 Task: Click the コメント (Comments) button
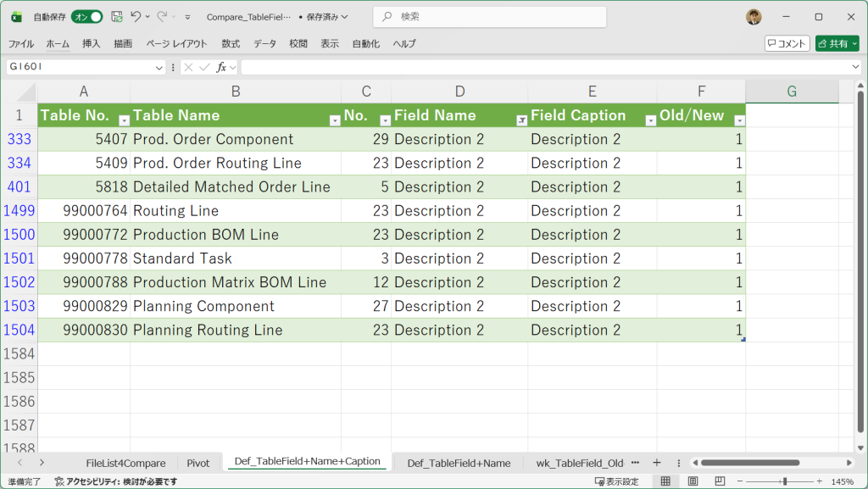coord(787,43)
